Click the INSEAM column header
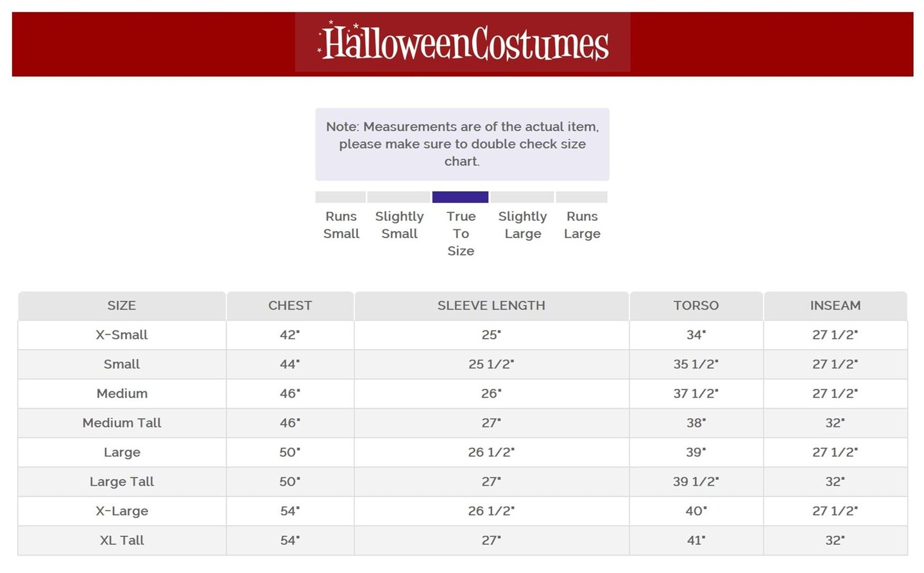Image resolution: width=924 pixels, height=573 pixels. (835, 305)
